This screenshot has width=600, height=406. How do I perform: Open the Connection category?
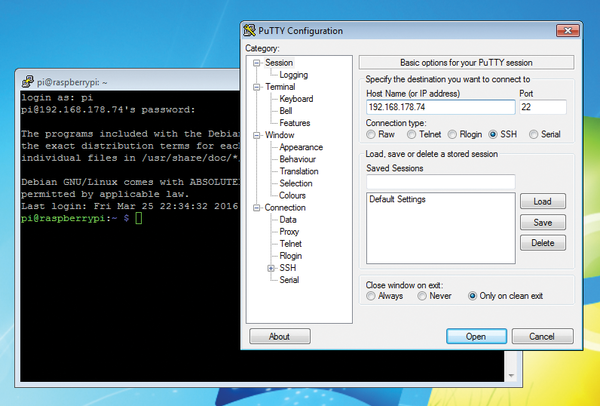[x=285, y=208]
